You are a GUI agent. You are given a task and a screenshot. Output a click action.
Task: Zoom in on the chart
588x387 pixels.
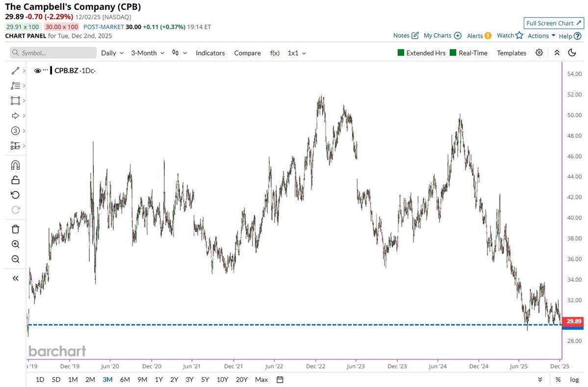pos(15,244)
